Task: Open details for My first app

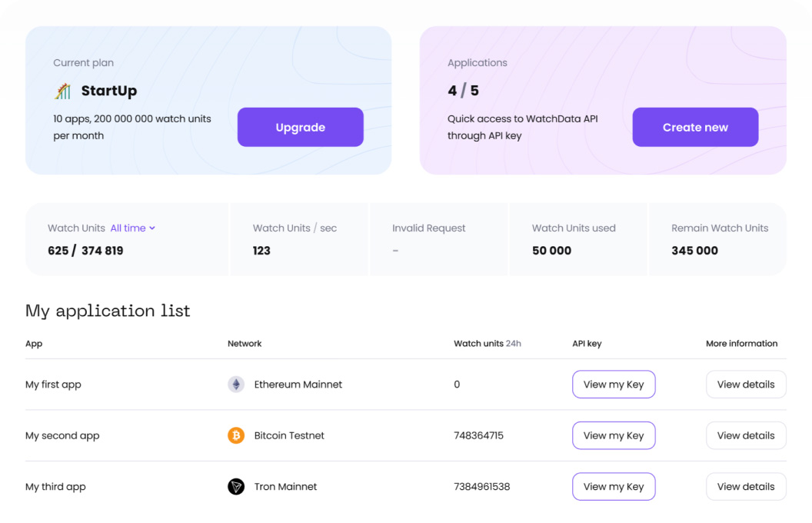Action: point(746,384)
